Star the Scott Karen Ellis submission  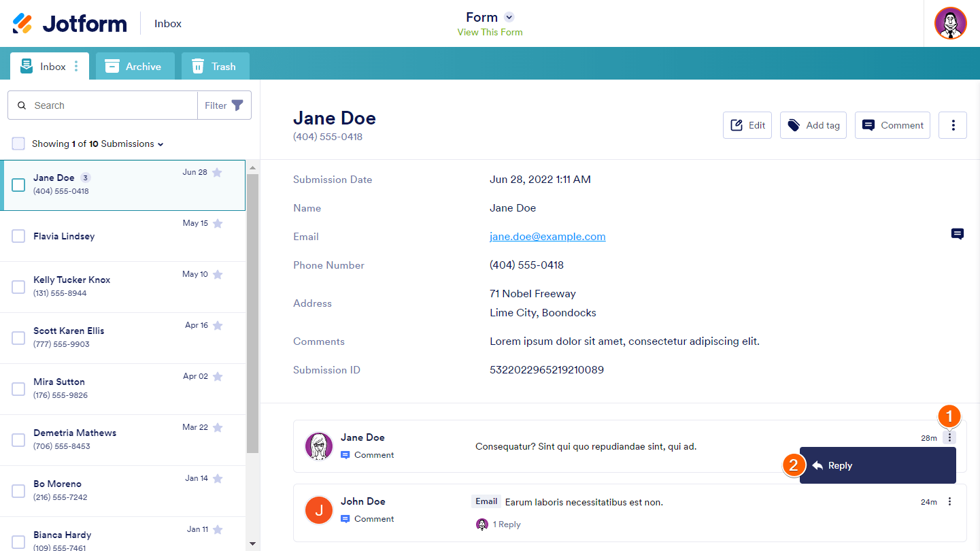tap(218, 325)
